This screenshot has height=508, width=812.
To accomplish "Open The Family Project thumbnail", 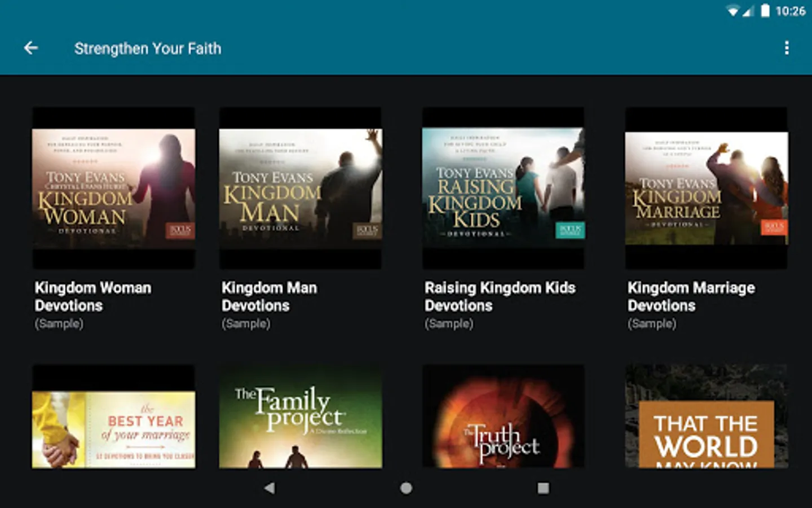I will coord(301,417).
